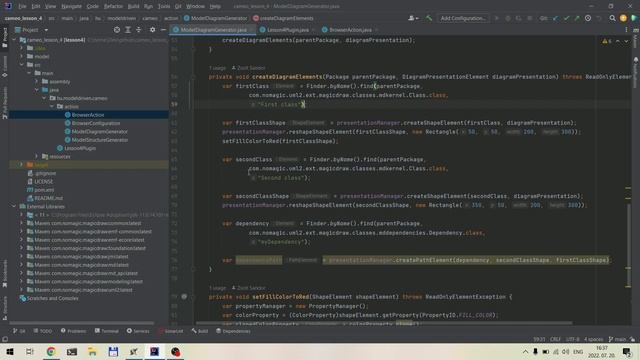Click Git Commit checkmark icon
Screen dimensions: 640x360
(566, 18)
